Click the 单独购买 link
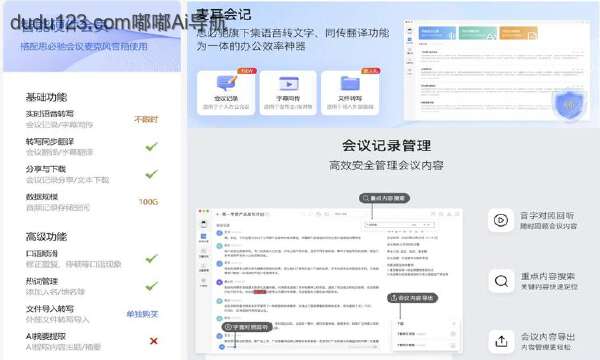 click(142, 314)
